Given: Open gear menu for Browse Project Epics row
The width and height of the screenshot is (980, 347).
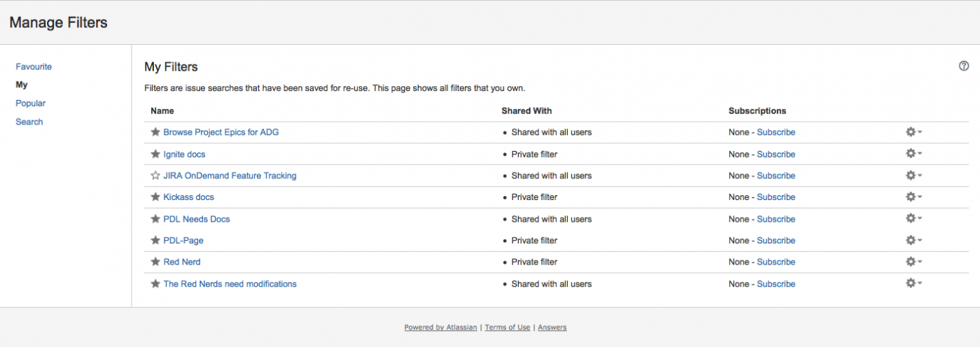Looking at the screenshot, I should coord(913,132).
